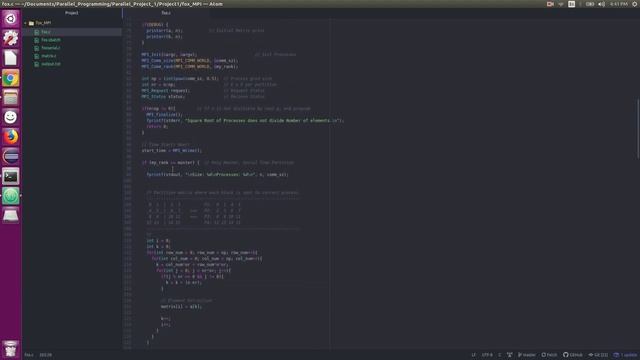The width and height of the screenshot is (640, 360).
Task: Open the system tools gear icon in dock
Action: pyautogui.click(x=11, y=38)
